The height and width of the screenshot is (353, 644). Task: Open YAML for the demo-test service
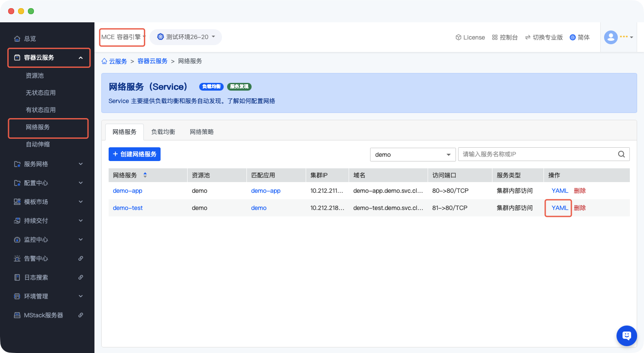coord(559,208)
